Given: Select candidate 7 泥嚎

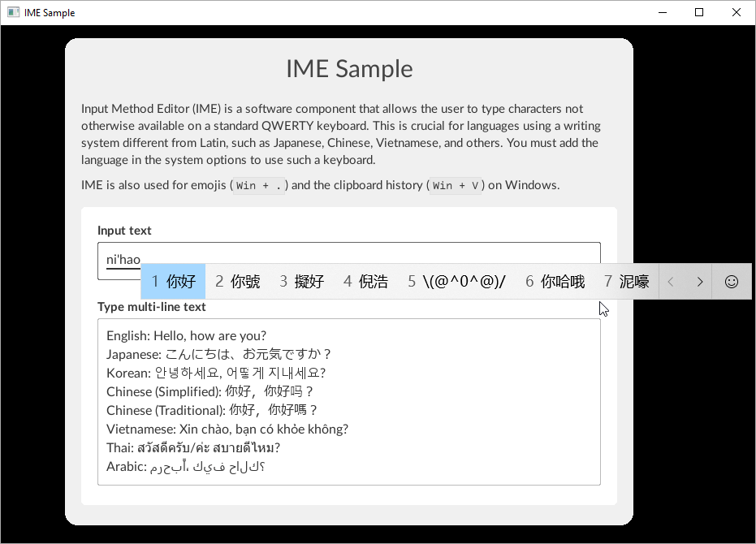Looking at the screenshot, I should [627, 282].
